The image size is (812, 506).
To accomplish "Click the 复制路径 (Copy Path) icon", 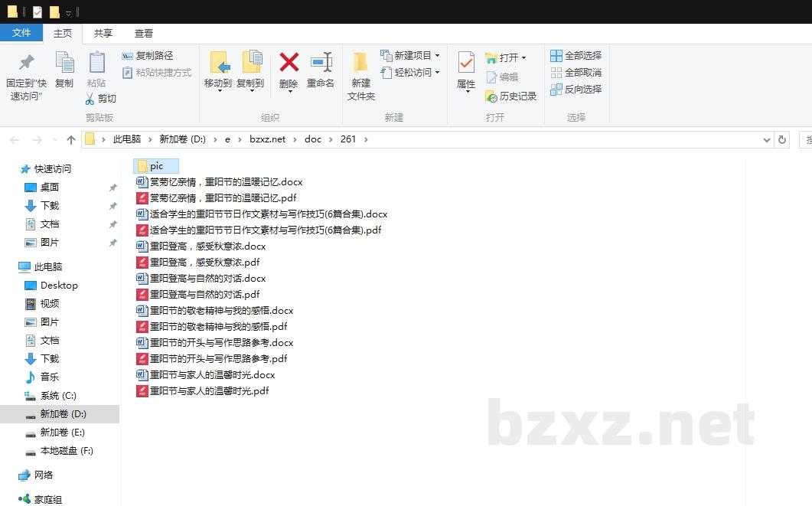I will tap(127, 56).
